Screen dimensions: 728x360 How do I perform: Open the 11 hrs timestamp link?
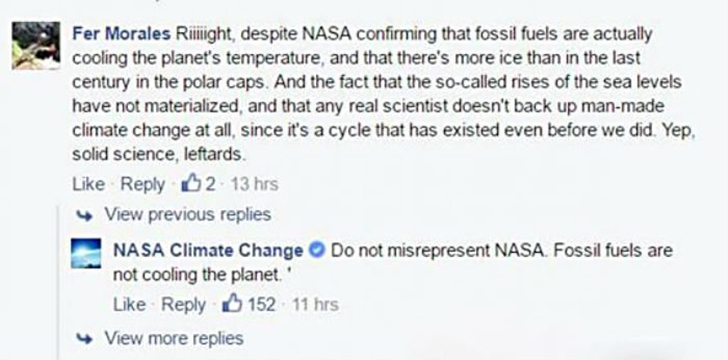click(x=315, y=305)
